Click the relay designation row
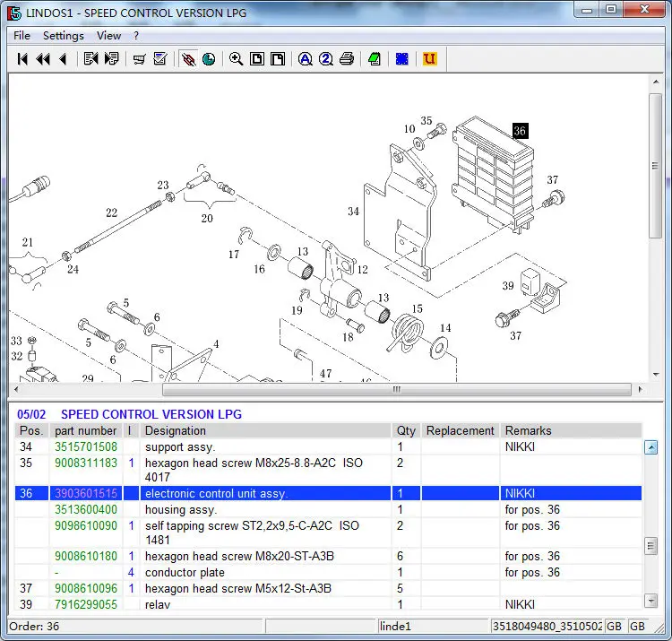Viewport: 672px width, 641px height. coord(328,604)
